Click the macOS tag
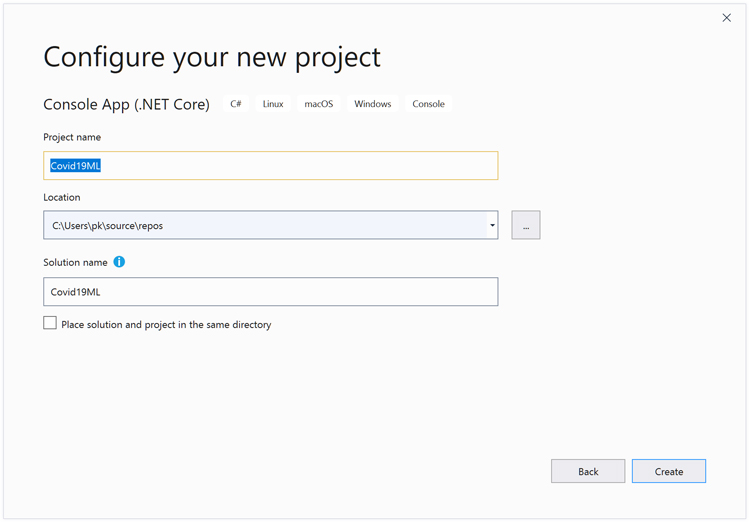This screenshot has height=522, width=749. coord(319,104)
